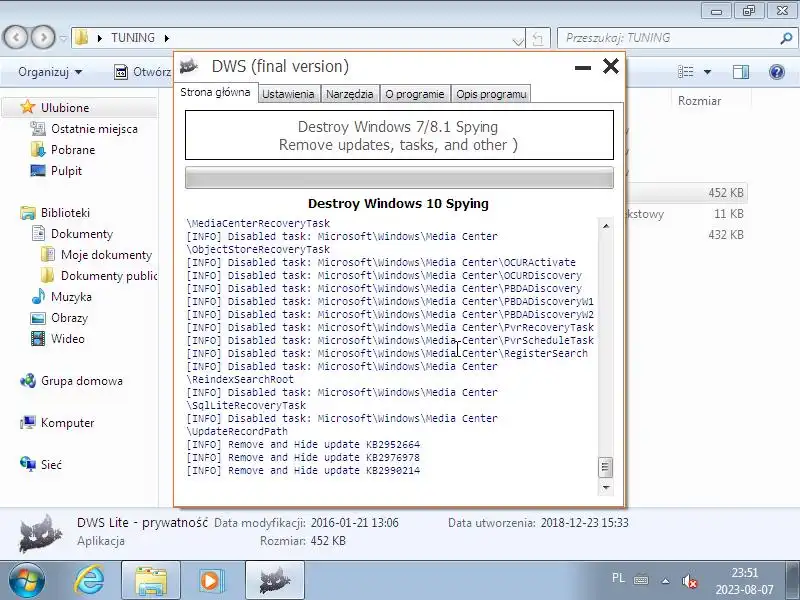Launch Internet Explorer from the taskbar
This screenshot has width=800, height=600.
[89, 581]
